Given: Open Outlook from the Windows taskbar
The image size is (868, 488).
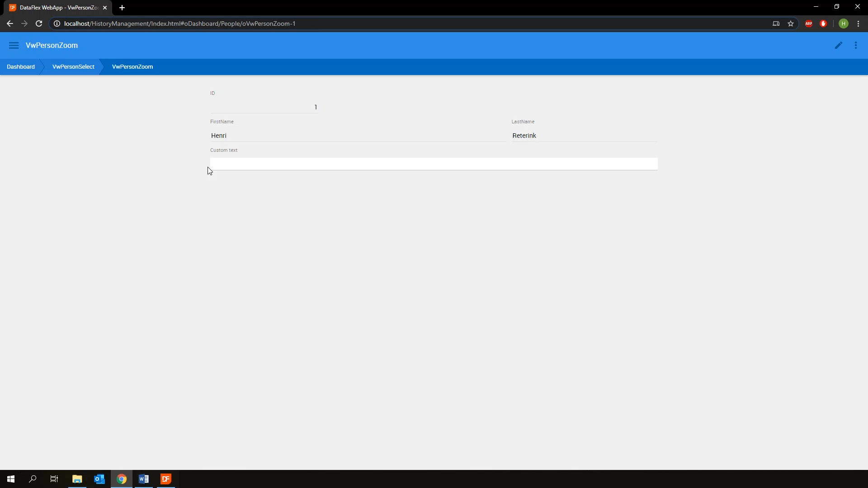Looking at the screenshot, I should click(99, 479).
